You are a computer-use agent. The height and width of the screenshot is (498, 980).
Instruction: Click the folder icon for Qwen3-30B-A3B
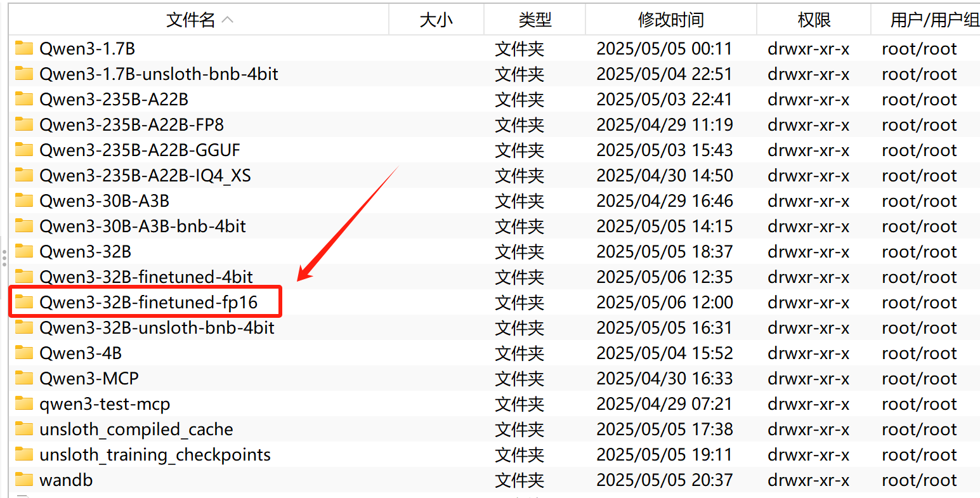tap(24, 200)
